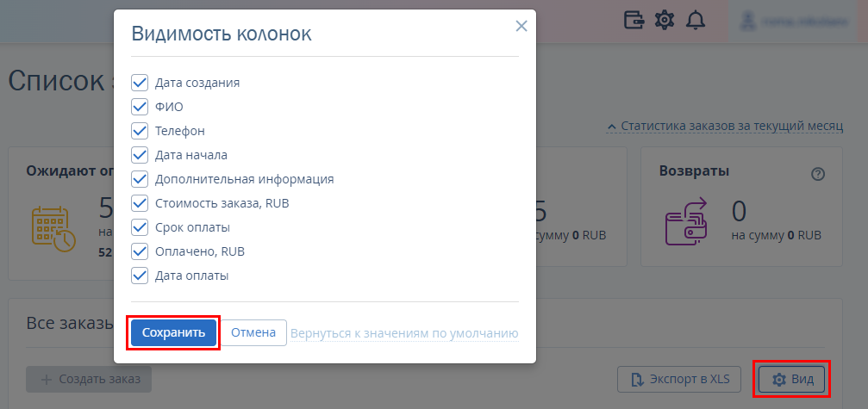
Task: Uncheck the Срок оплаты checkbox
Action: (140, 227)
